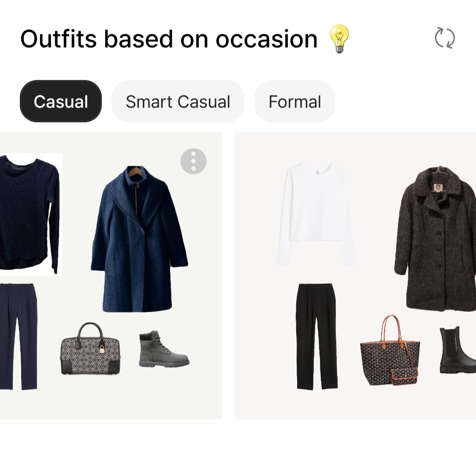Screen dimensions: 476x457
Task: Tap the navy knit sweater
Action: coord(30,214)
